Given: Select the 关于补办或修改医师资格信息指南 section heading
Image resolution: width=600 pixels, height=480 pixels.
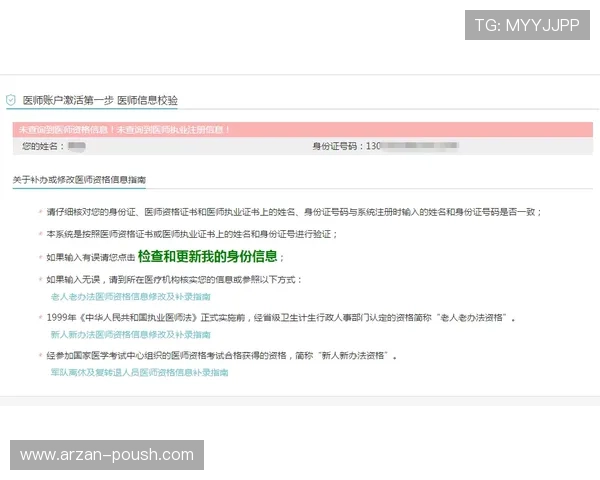Looking at the screenshot, I should point(79,180).
